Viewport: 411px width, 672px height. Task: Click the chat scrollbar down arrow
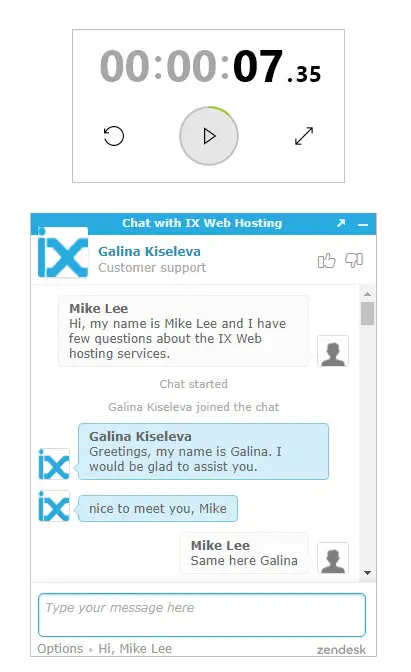pyautogui.click(x=367, y=573)
